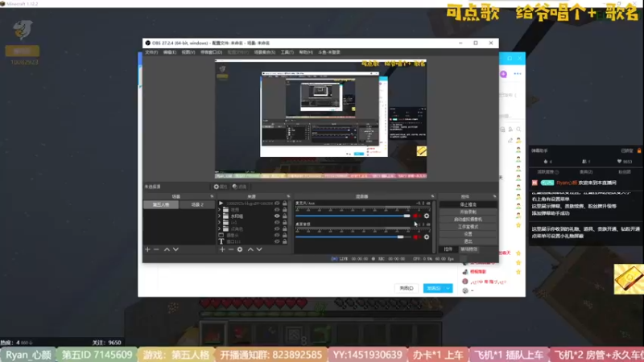
Task: Switch to the 转场特效 tab
Action: 469,249
